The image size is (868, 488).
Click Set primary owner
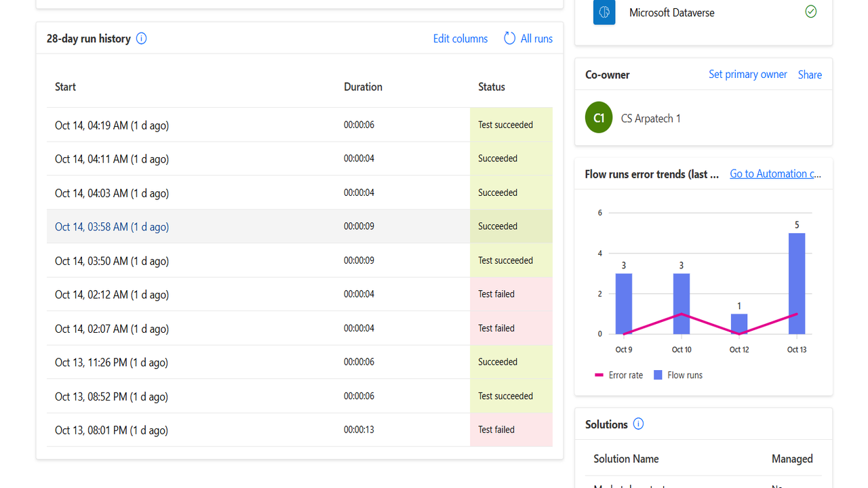(748, 75)
